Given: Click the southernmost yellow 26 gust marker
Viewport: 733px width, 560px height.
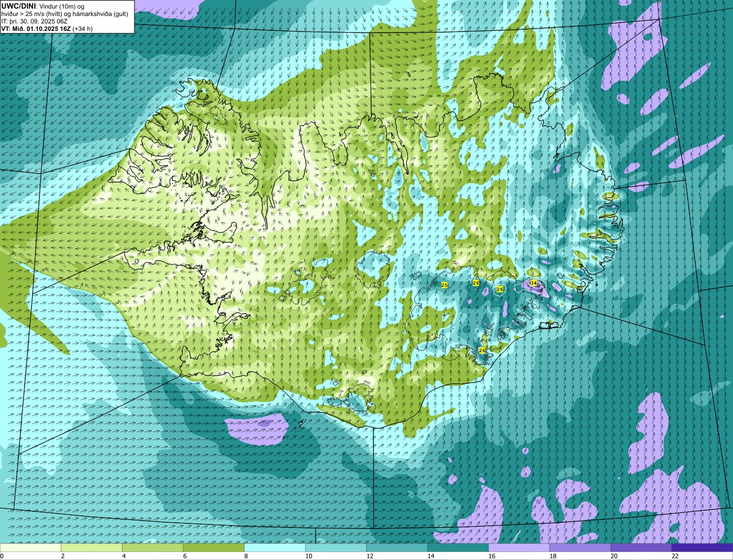Looking at the screenshot, I should pos(482,350).
